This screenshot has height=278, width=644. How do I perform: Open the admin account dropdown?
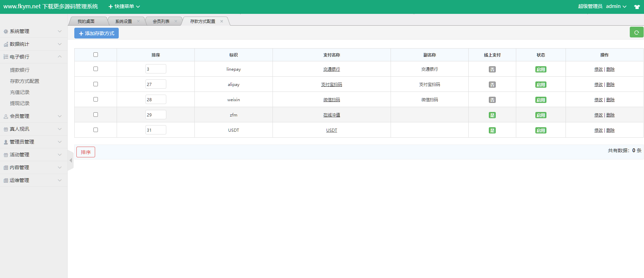pos(616,6)
